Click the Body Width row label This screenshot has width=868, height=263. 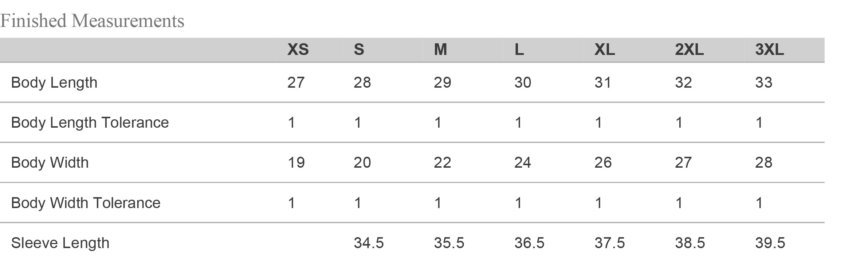click(50, 163)
